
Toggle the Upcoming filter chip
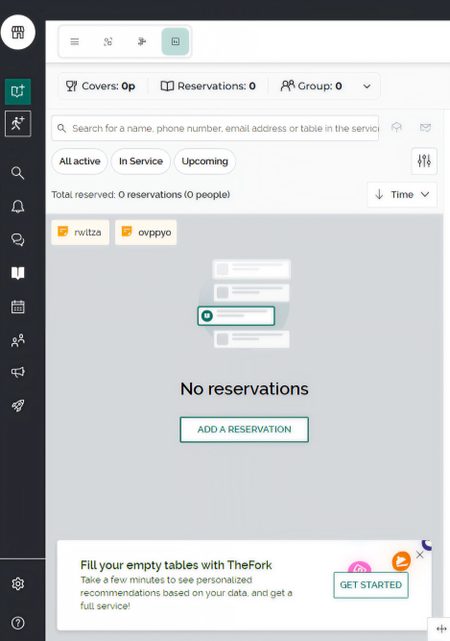tap(205, 161)
